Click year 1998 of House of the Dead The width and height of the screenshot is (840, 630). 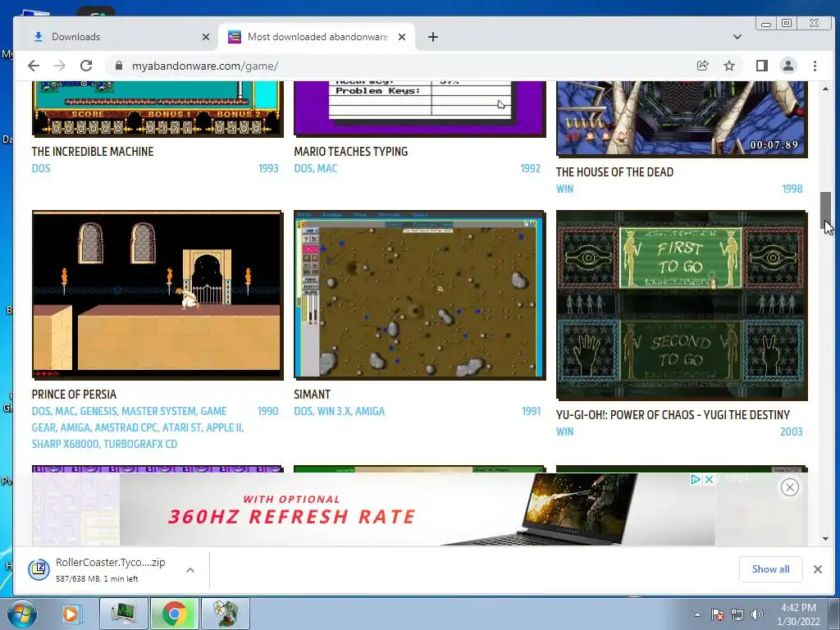pyautogui.click(x=792, y=189)
